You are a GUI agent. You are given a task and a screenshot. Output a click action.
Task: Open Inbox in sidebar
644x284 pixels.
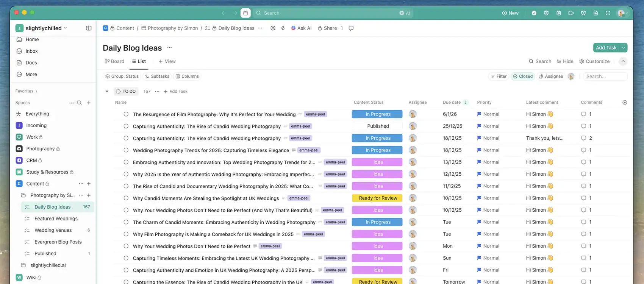(x=32, y=51)
